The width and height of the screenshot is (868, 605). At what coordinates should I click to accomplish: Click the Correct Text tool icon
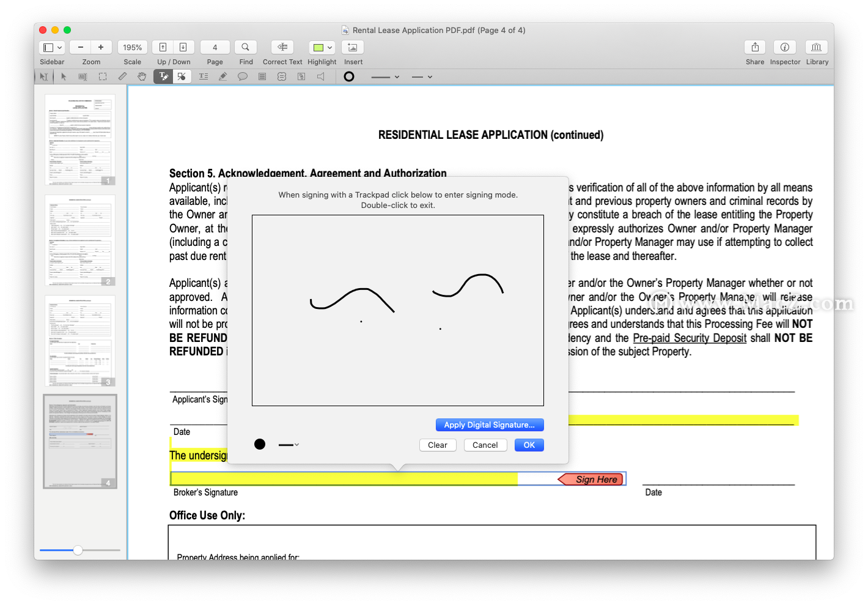click(282, 47)
